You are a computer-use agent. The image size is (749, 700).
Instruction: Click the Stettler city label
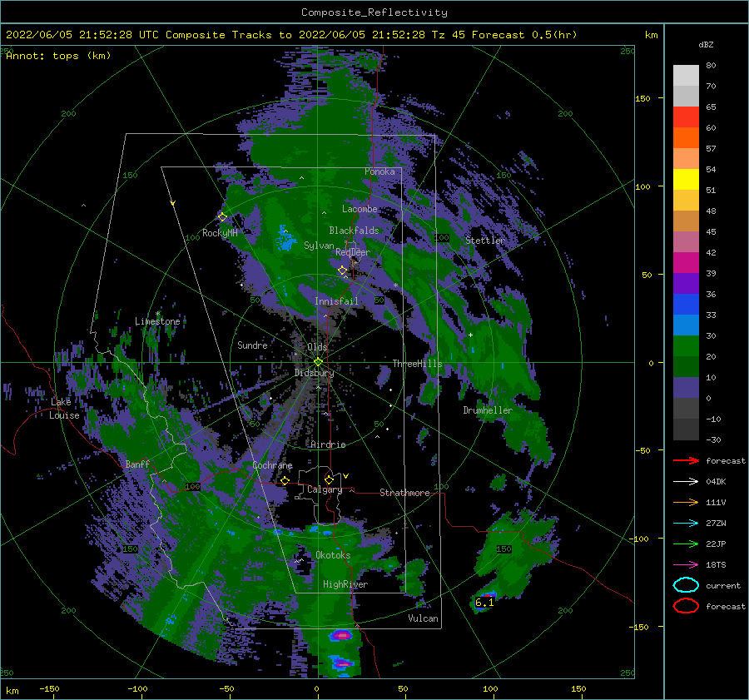485,241
